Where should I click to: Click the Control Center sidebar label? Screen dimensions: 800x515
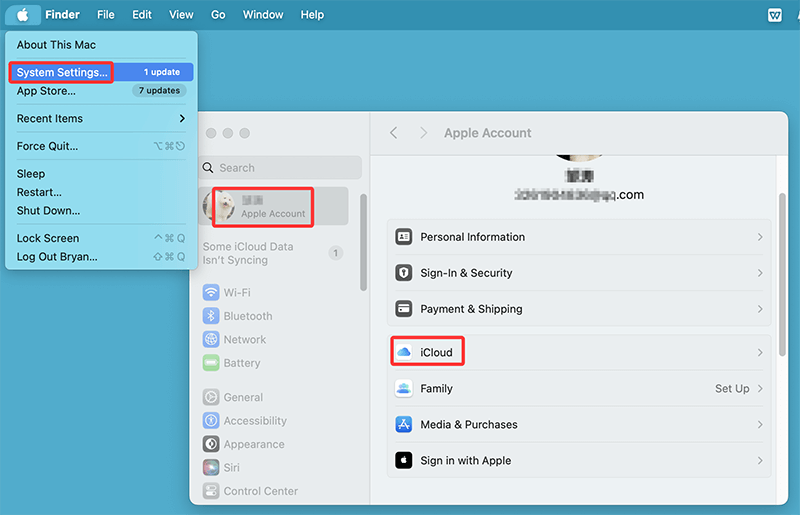pyautogui.click(x=261, y=491)
